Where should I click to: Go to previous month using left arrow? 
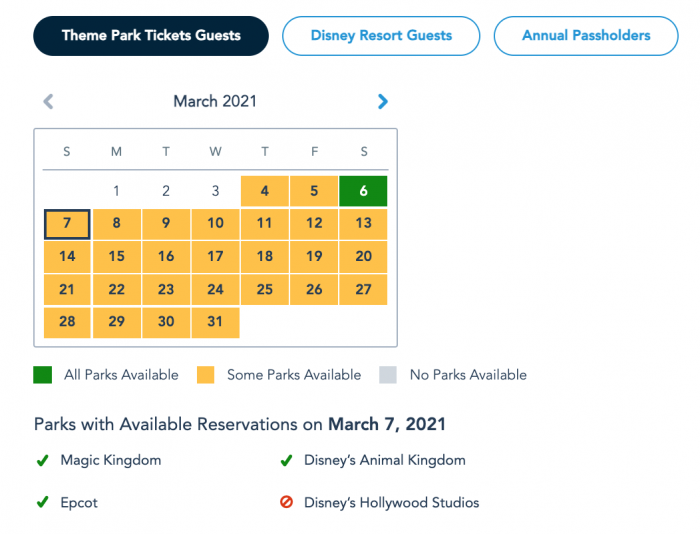click(x=48, y=101)
